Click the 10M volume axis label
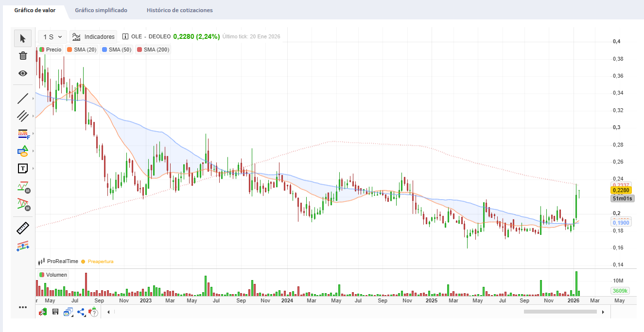 [x=618, y=281]
